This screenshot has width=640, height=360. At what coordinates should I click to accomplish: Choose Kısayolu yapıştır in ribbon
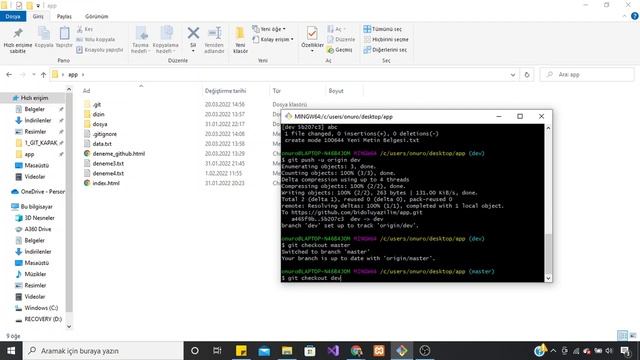coord(100,50)
